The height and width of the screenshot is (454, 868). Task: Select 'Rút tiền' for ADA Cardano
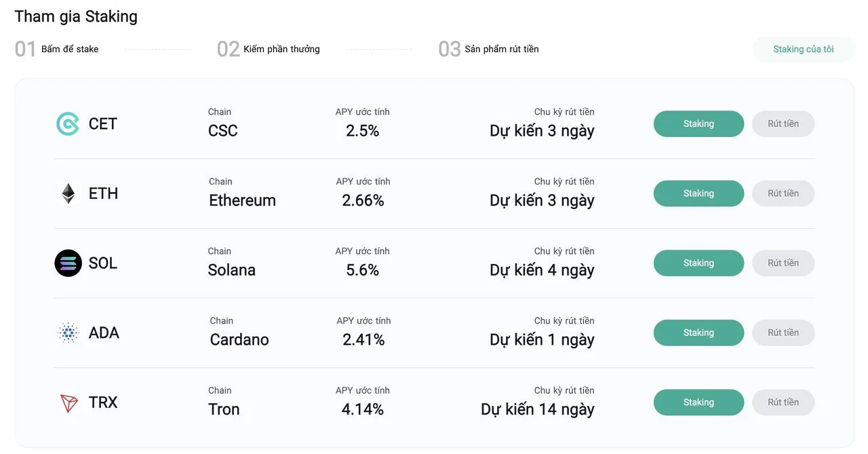[x=783, y=333]
